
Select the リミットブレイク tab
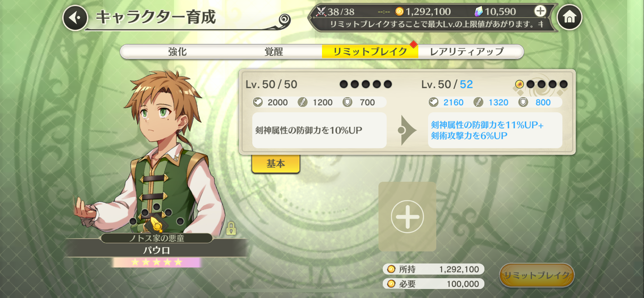370,51
